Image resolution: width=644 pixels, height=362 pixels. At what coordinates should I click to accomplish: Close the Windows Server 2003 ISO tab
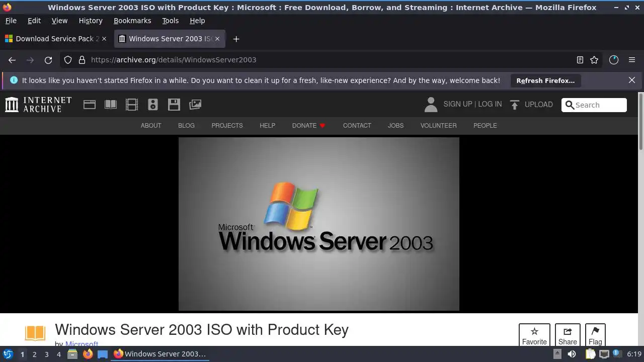tap(217, 39)
